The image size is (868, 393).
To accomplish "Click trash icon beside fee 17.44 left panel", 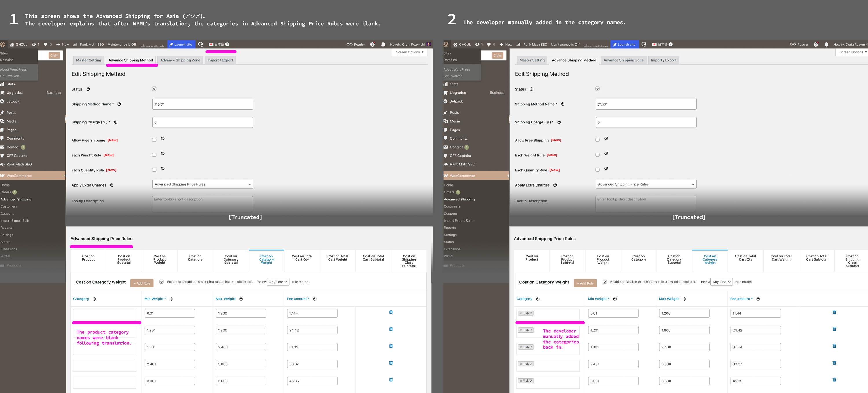I will pyautogui.click(x=391, y=312).
